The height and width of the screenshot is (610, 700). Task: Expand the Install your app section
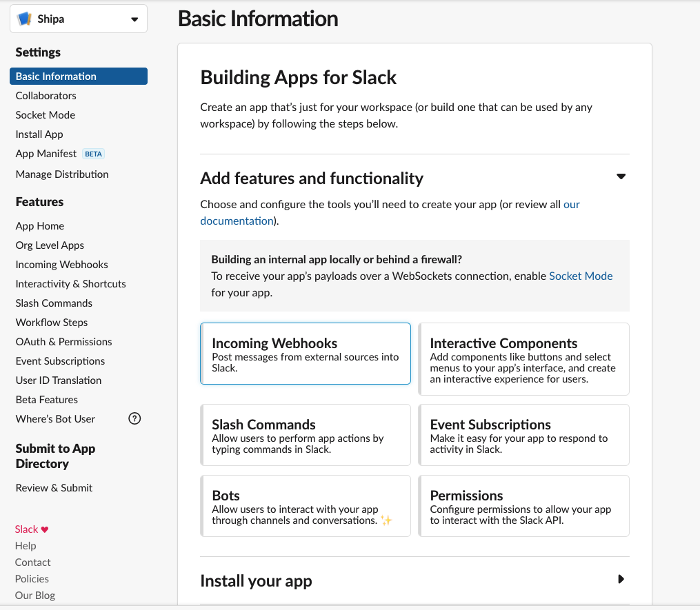point(621,579)
